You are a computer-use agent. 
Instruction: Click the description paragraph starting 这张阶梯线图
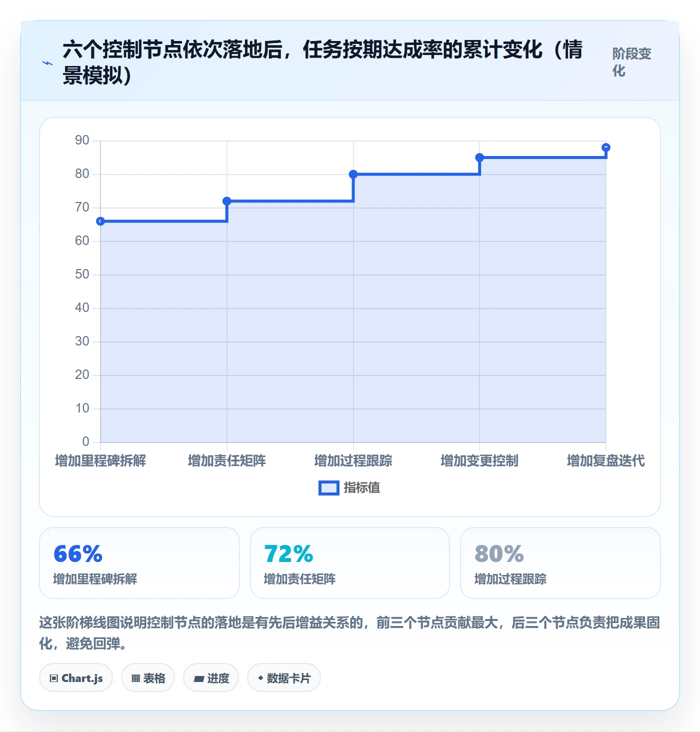(x=349, y=633)
